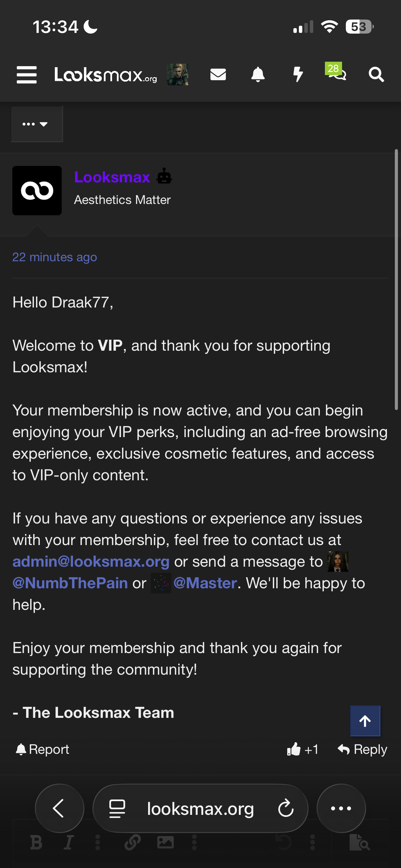This screenshot has width=401, height=868.
Task: Reply to the welcome message
Action: point(363,749)
